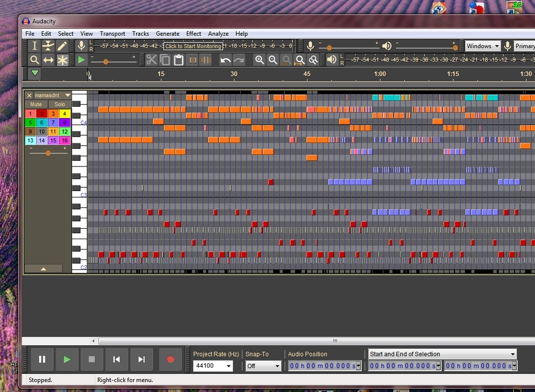Click the Skip to End button
This screenshot has height=392, width=535.
coord(141,359)
